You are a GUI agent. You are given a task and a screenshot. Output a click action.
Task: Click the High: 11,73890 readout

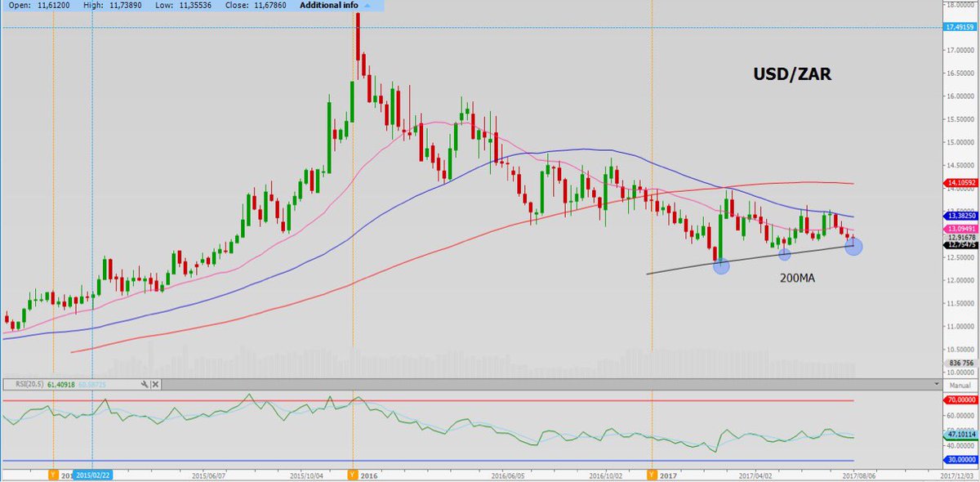pyautogui.click(x=111, y=5)
